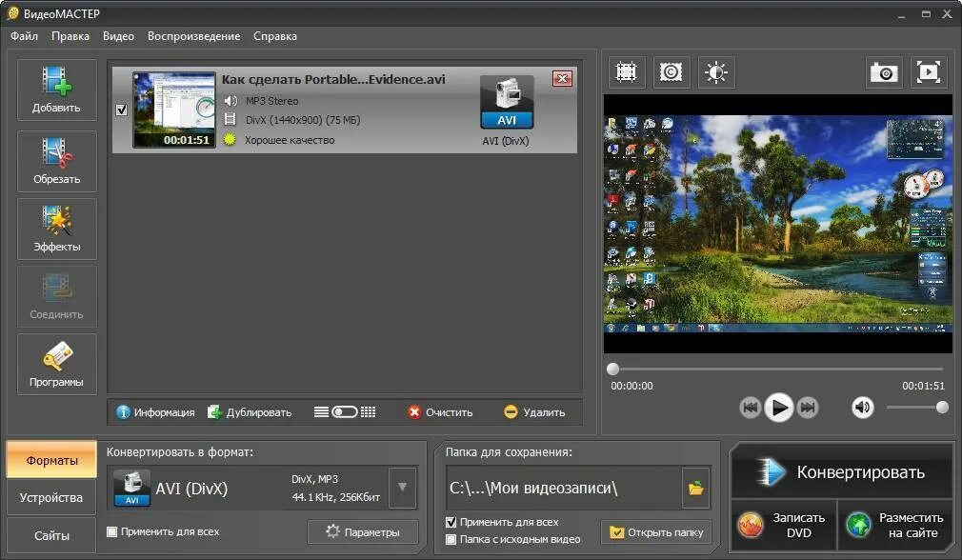Click the AVI camcorder format icon on the file row

click(x=507, y=103)
